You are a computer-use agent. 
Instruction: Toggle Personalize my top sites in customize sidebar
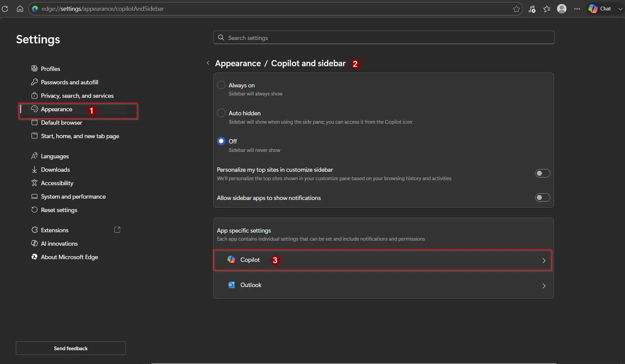click(542, 173)
